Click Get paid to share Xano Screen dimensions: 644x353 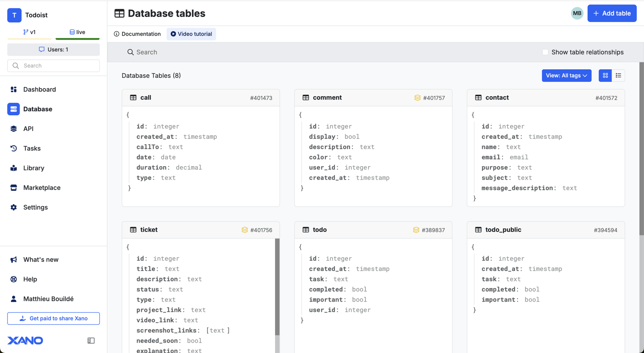tap(54, 319)
